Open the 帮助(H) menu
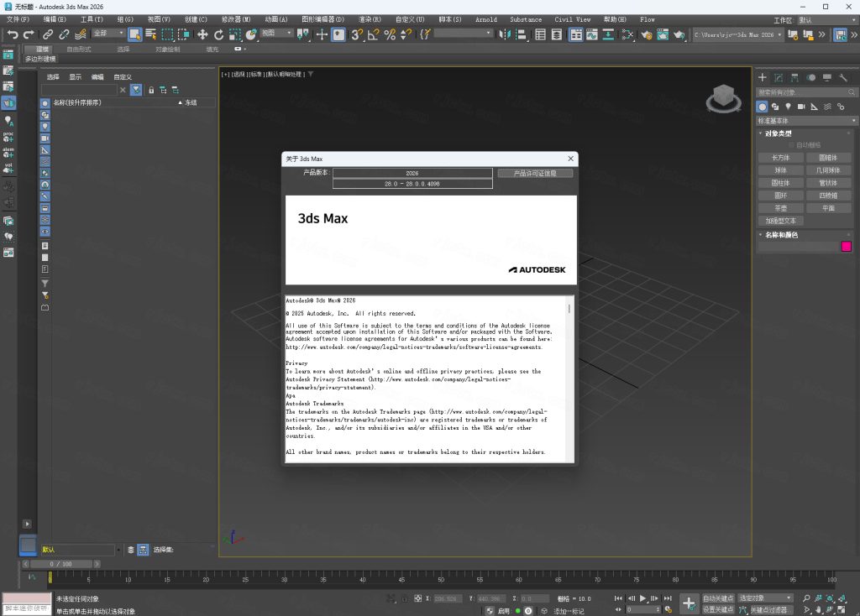The width and height of the screenshot is (860, 616). click(x=615, y=18)
